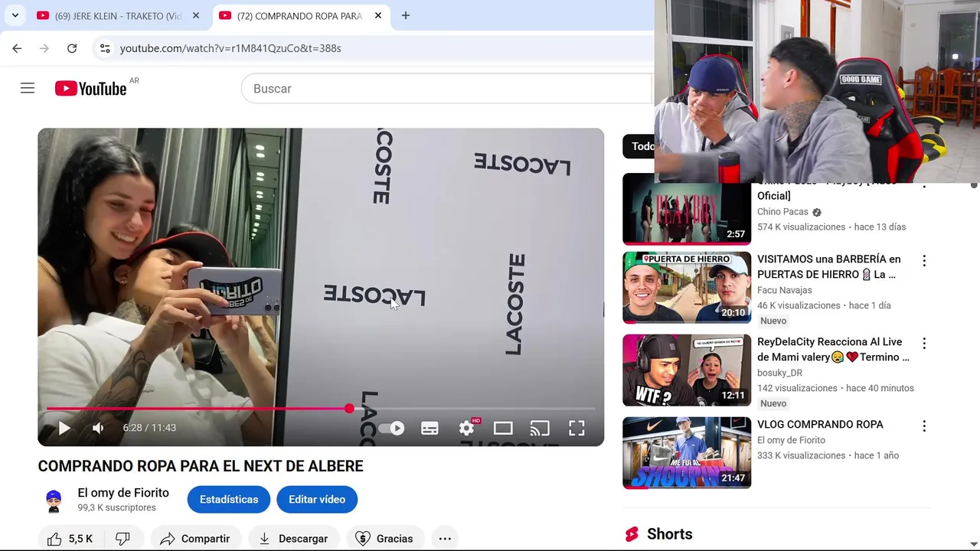
Task: Click the Shorts section icon
Action: click(632, 534)
